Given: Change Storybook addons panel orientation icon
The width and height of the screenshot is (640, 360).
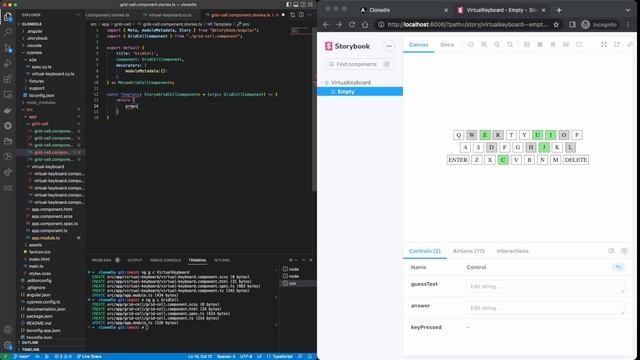Looking at the screenshot, I should [x=611, y=251].
